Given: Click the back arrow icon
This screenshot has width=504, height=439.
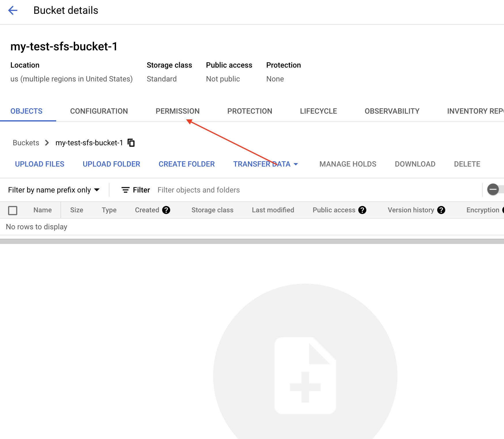Looking at the screenshot, I should (x=13, y=11).
